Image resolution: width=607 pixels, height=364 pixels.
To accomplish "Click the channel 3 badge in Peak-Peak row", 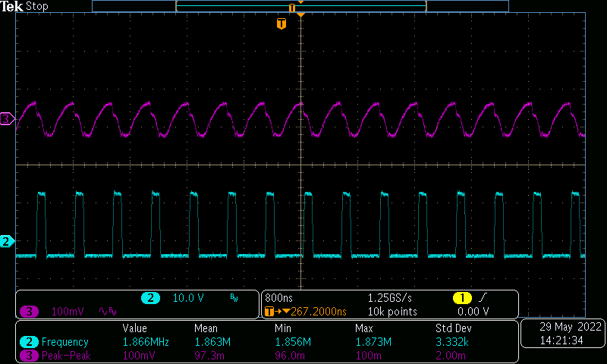I will coord(29,355).
